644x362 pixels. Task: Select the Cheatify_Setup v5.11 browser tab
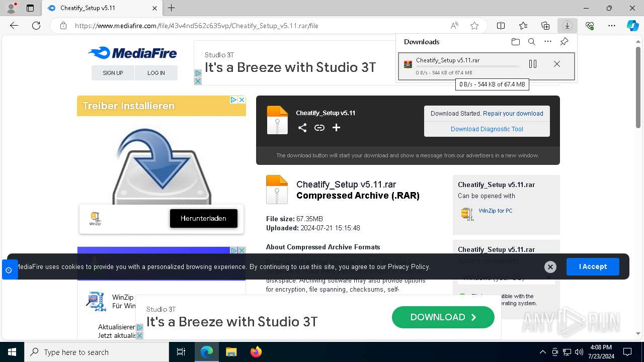[x=102, y=8]
